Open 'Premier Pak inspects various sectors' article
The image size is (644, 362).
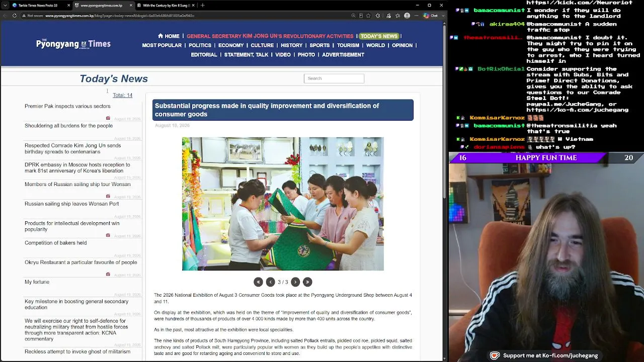pyautogui.click(x=67, y=106)
